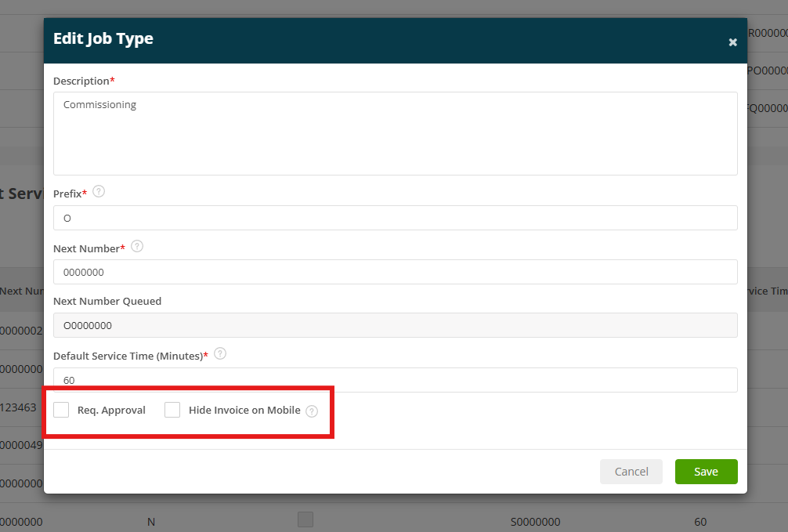Select the Next Number Queued field

(396, 325)
